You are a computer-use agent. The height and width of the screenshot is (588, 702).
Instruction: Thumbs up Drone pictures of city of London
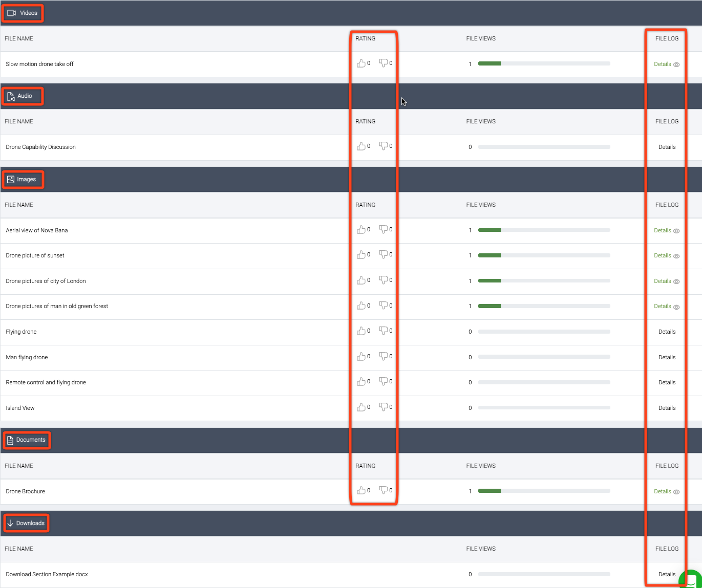361,280
